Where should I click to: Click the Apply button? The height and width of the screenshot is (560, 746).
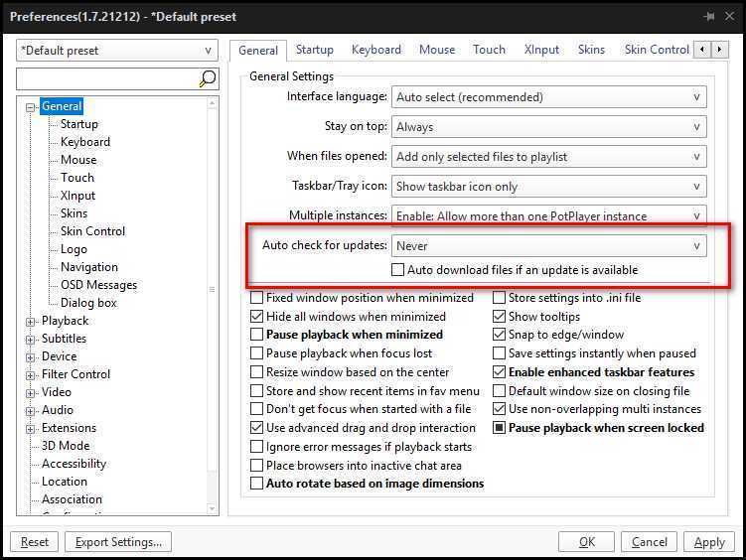point(709,542)
